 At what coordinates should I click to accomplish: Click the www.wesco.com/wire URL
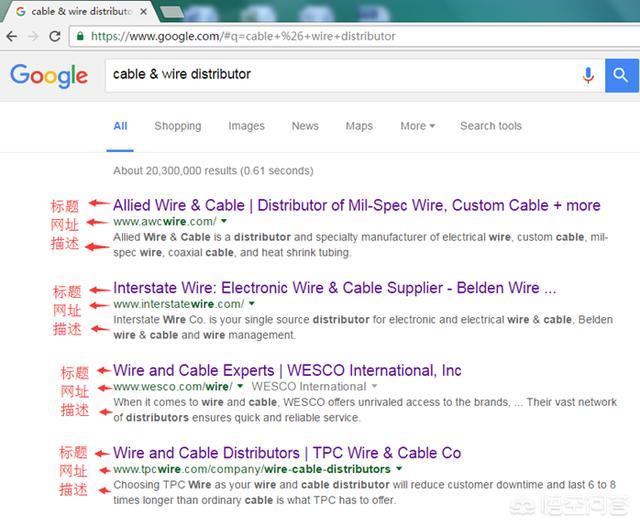click(x=173, y=387)
